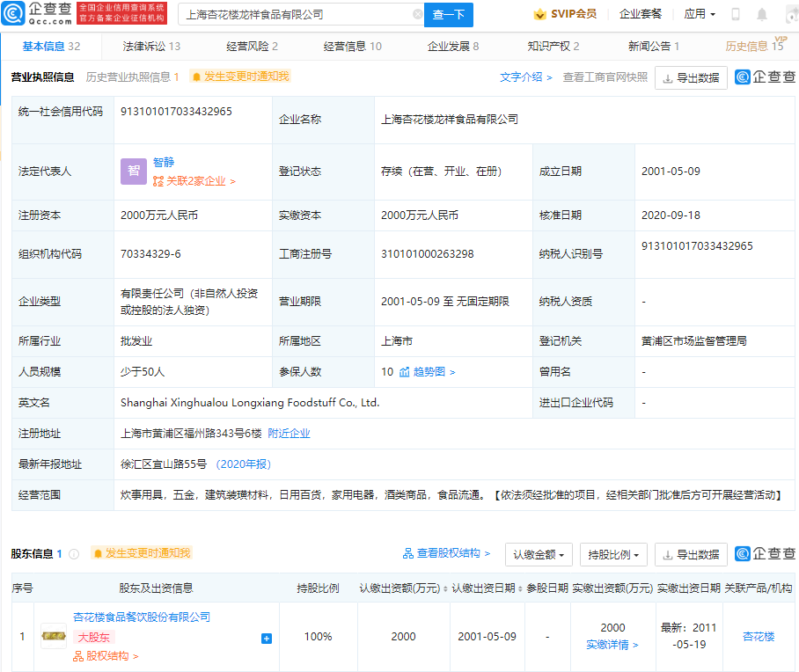Click the 股东信息 section heading
799x672 pixels.
coord(32,554)
